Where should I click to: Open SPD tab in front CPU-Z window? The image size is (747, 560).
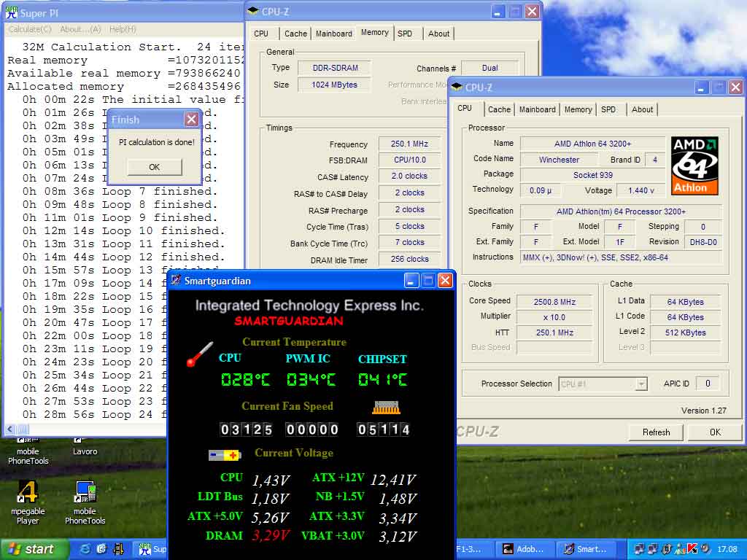[x=608, y=109]
